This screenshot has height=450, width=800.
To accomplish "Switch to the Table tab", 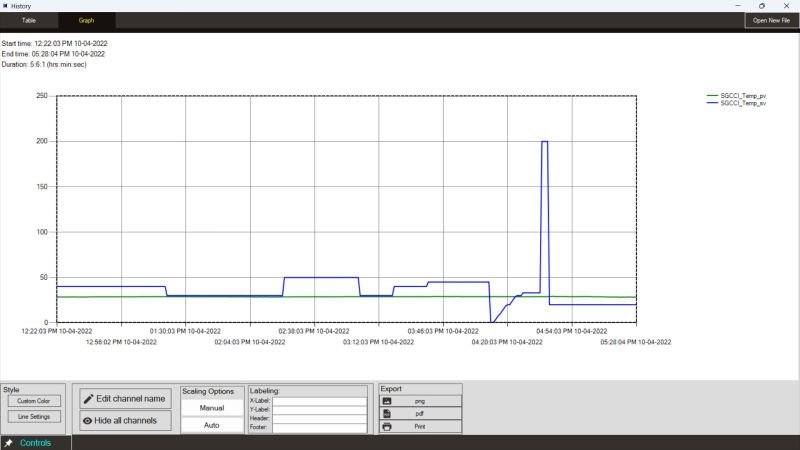I will [28, 20].
